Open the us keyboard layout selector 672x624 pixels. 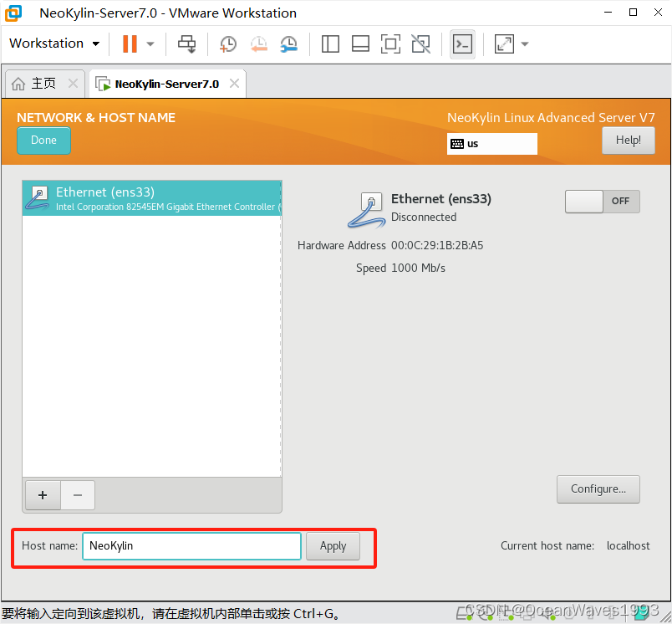(x=492, y=144)
